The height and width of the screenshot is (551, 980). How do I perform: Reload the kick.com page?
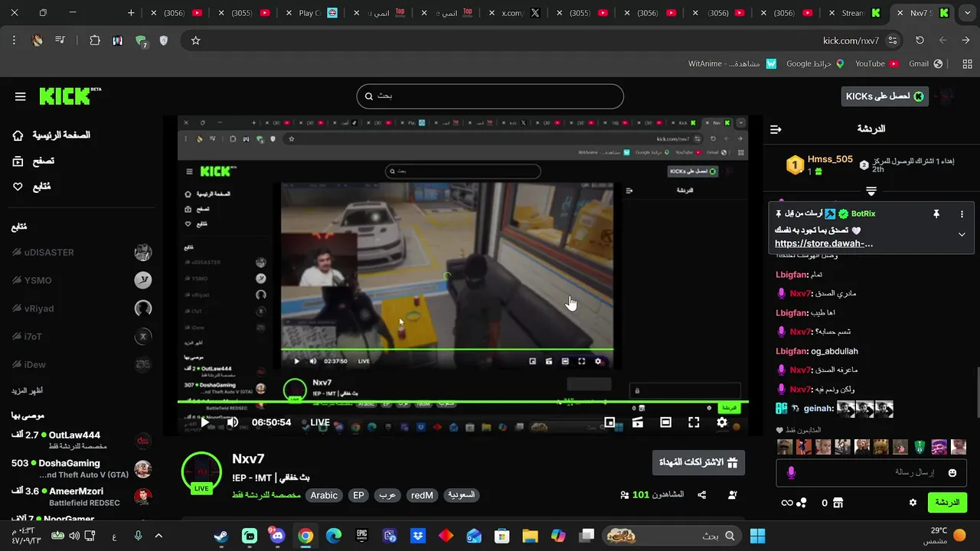pos(920,41)
